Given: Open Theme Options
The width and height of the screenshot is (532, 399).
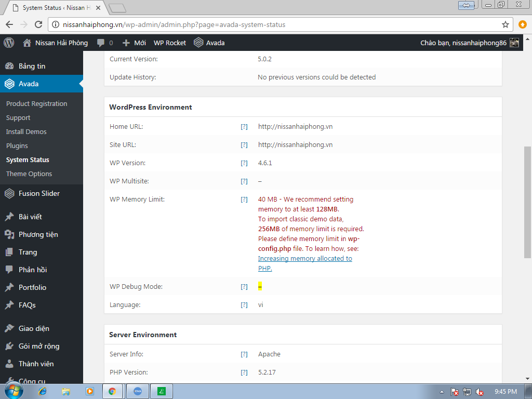Looking at the screenshot, I should (29, 174).
